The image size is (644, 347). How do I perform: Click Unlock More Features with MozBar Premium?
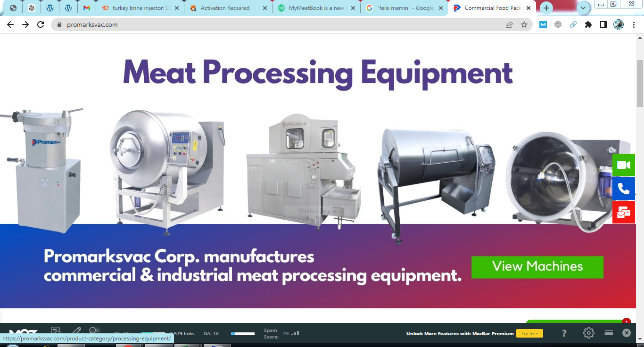pos(460,333)
